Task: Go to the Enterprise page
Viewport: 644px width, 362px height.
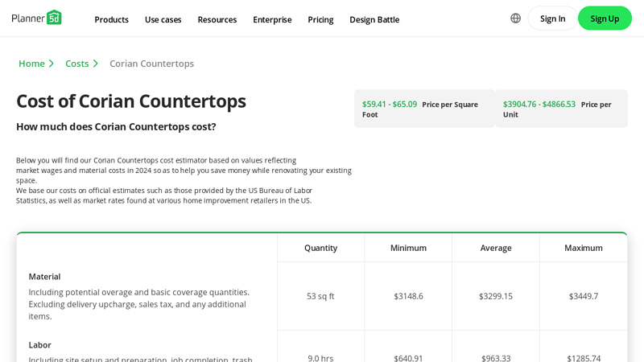Action: [272, 19]
